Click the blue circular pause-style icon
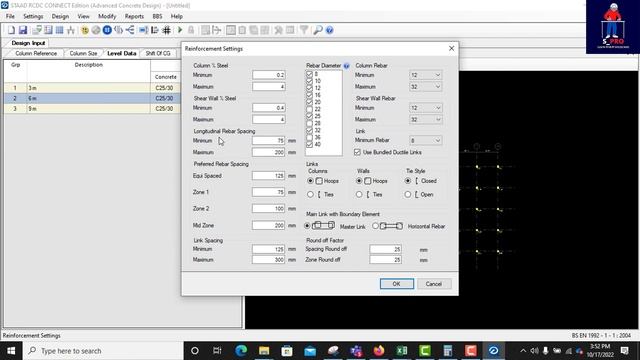The image size is (640, 360). (107, 30)
